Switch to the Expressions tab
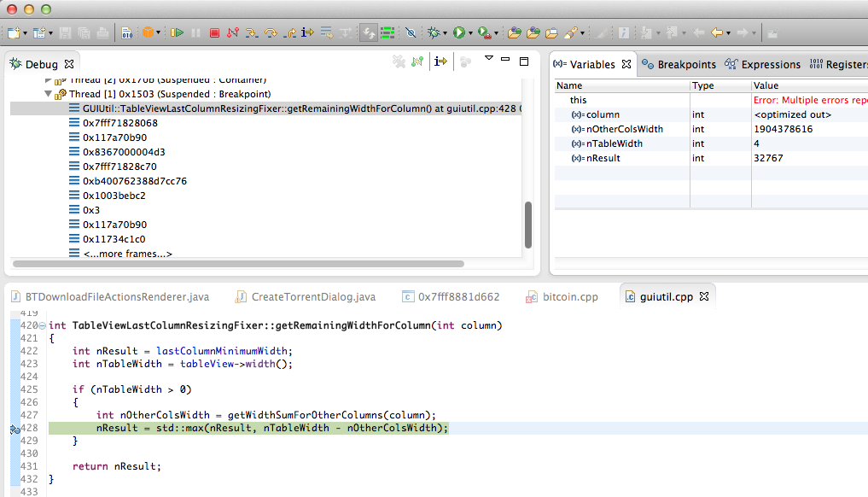Screen dimensions: 868x497 [x=763, y=64]
